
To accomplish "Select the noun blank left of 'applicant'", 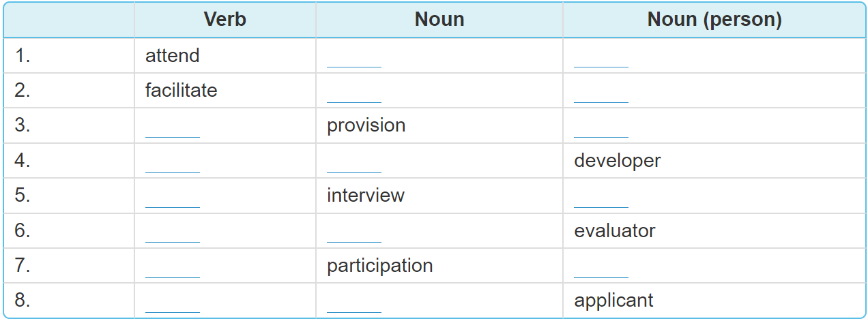I will (353, 305).
